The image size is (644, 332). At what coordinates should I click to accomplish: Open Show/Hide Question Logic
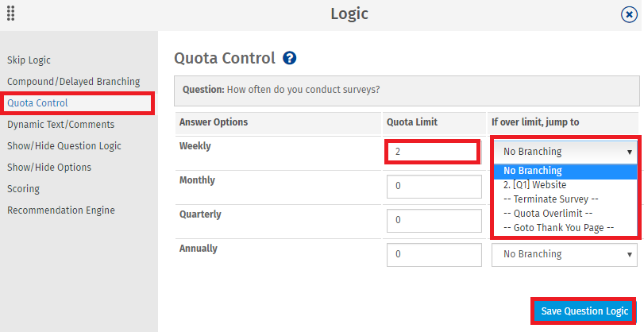[64, 146]
